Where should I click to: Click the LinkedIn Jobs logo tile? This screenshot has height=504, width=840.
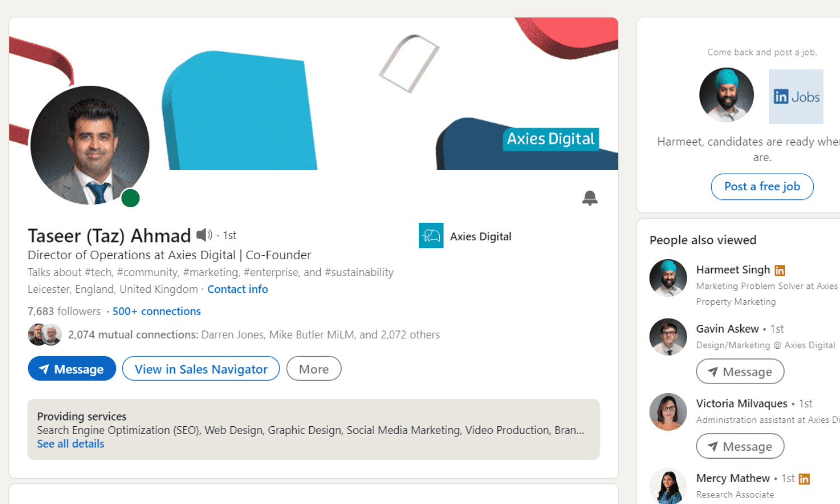point(796,97)
